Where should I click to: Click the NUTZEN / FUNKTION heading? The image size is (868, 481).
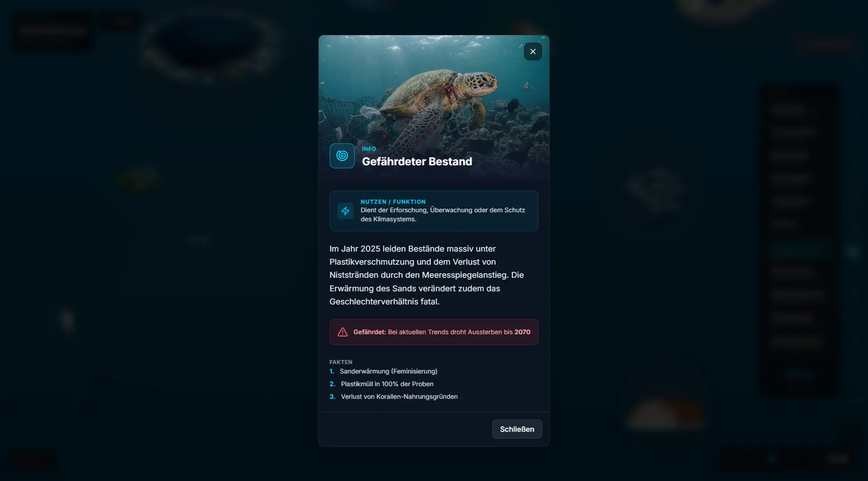pyautogui.click(x=393, y=202)
